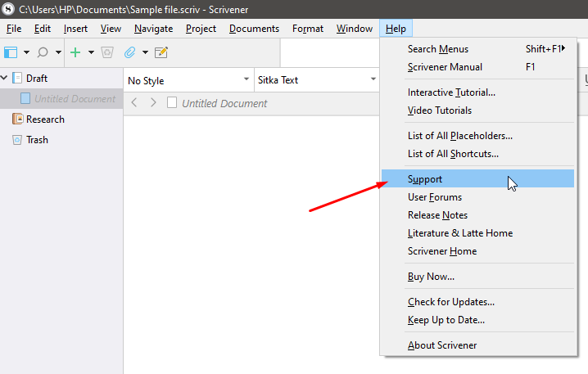The height and width of the screenshot is (374, 588).
Task: Open the Project menu
Action: click(x=201, y=29)
